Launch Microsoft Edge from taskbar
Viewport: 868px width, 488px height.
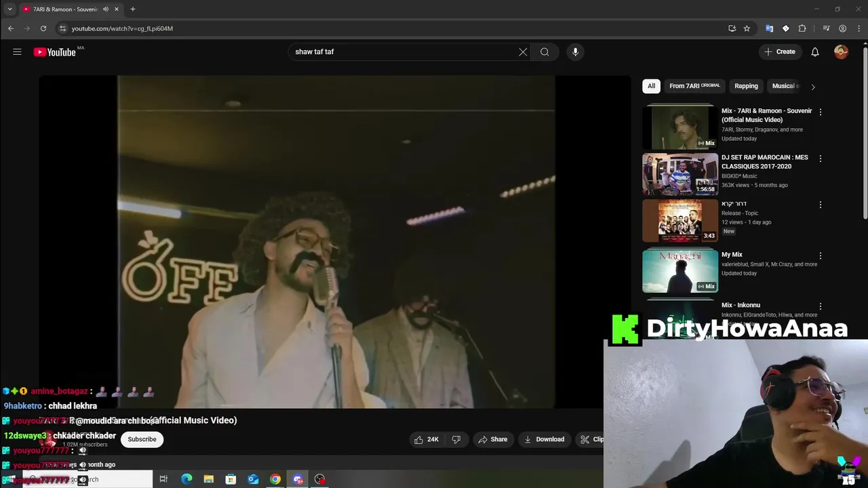coord(186,480)
